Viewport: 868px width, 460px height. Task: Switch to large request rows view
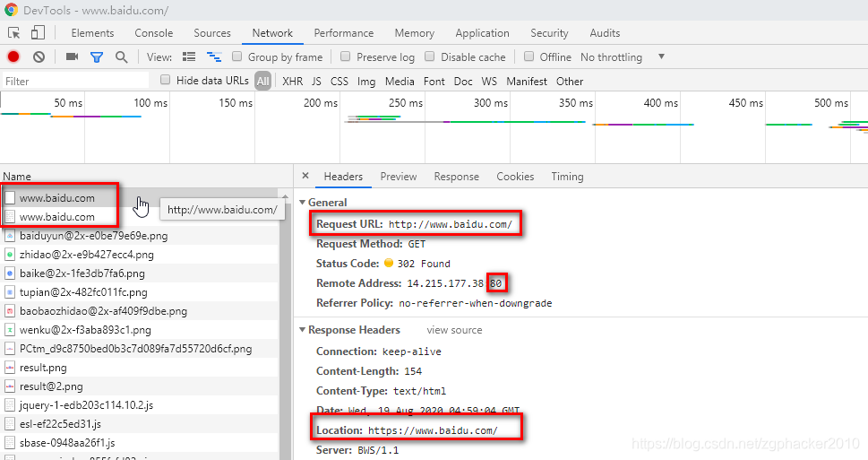tap(189, 56)
